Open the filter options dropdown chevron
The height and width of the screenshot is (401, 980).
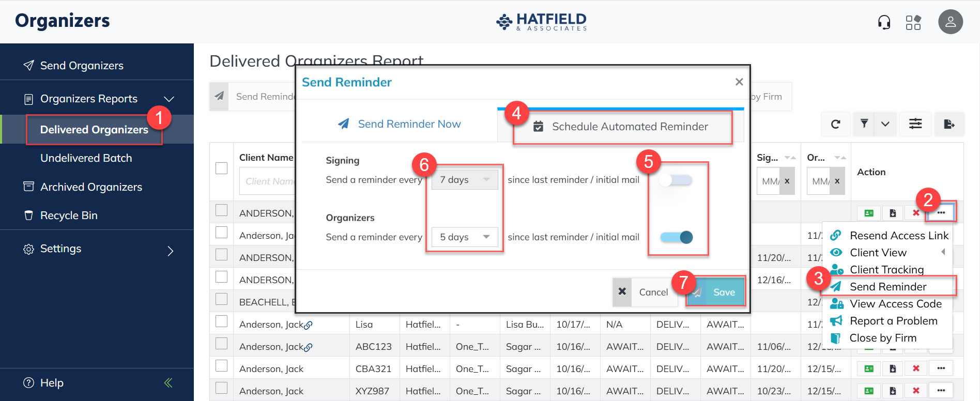885,124
